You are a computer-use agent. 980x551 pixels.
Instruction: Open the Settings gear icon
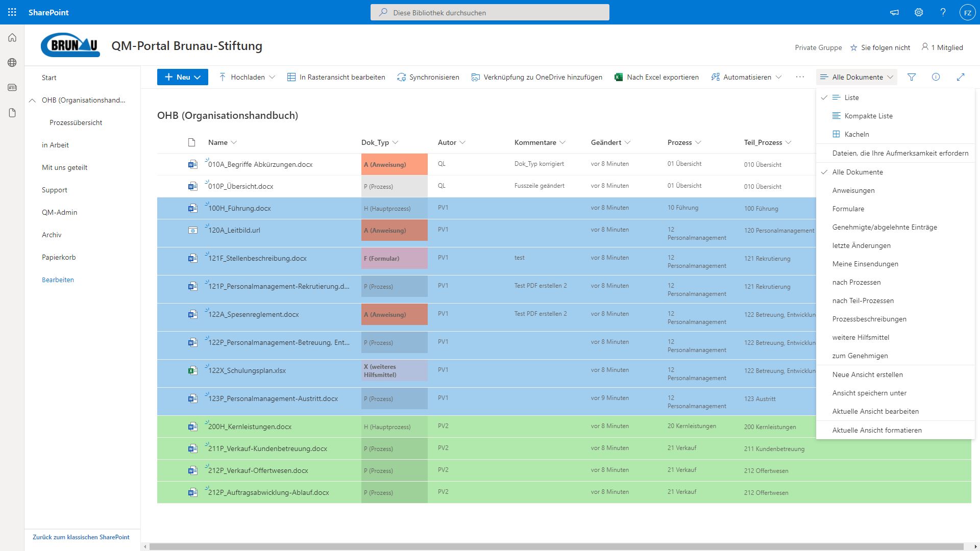coord(919,12)
